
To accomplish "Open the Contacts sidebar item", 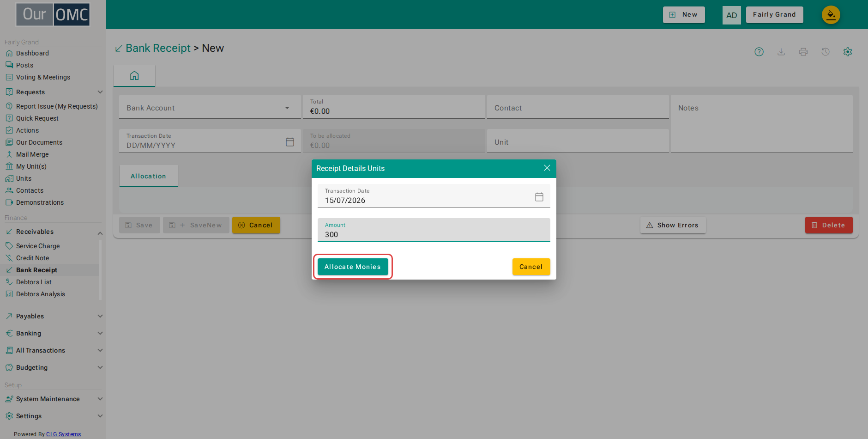I will click(30, 190).
